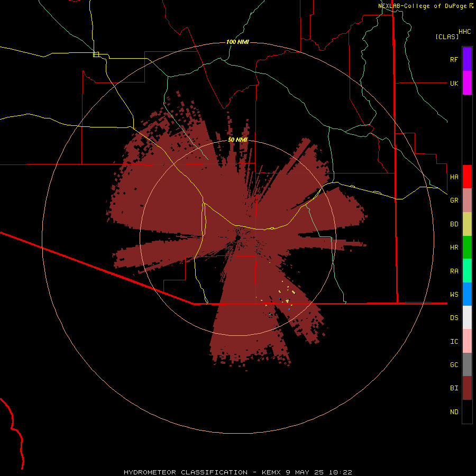476x476 pixels.
Task: Click the HA legend label
Action: (x=454, y=177)
